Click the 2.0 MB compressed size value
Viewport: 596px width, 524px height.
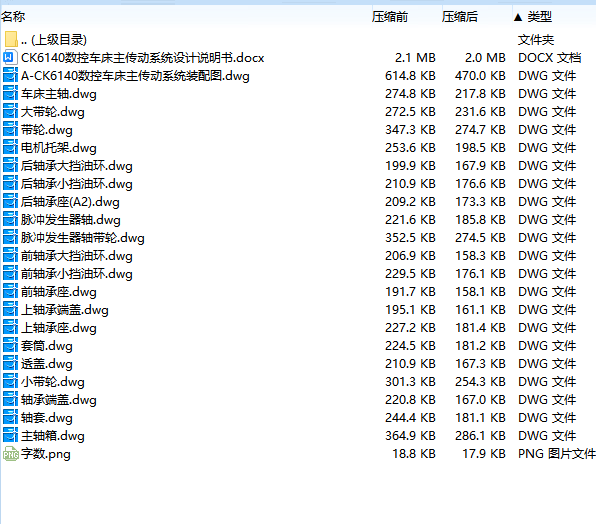tap(485, 58)
